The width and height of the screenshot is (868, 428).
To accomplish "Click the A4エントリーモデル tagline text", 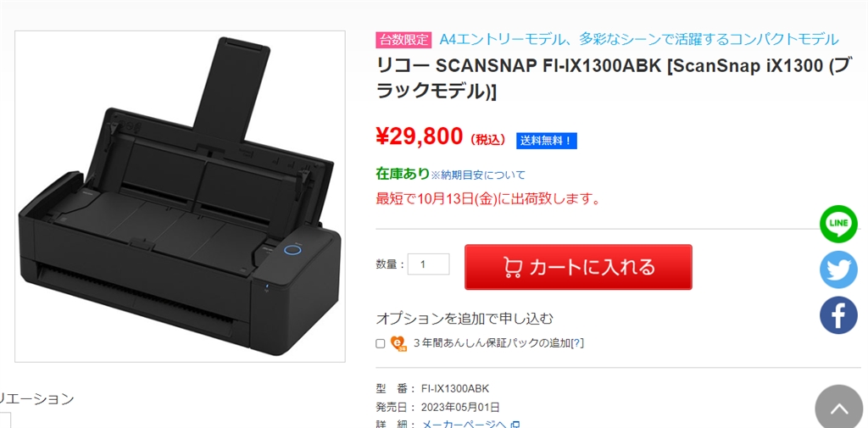I will [x=639, y=39].
